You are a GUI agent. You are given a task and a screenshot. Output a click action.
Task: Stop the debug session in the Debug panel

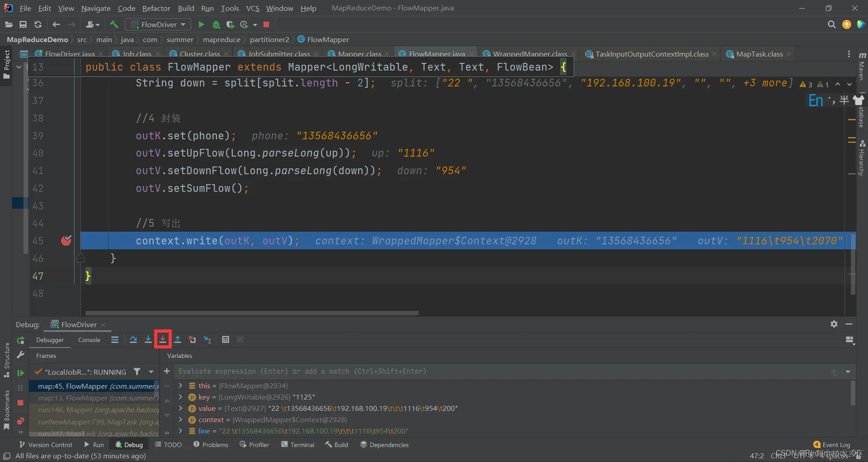pos(20,403)
